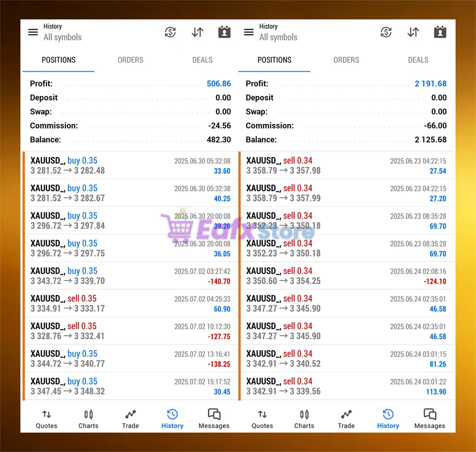476x452 pixels.
Task: Open the sell position with profit 113.90
Action: (347, 386)
